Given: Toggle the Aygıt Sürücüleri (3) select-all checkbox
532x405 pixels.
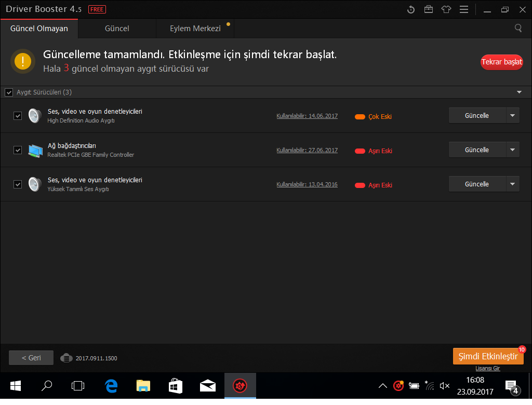Looking at the screenshot, I should point(9,92).
